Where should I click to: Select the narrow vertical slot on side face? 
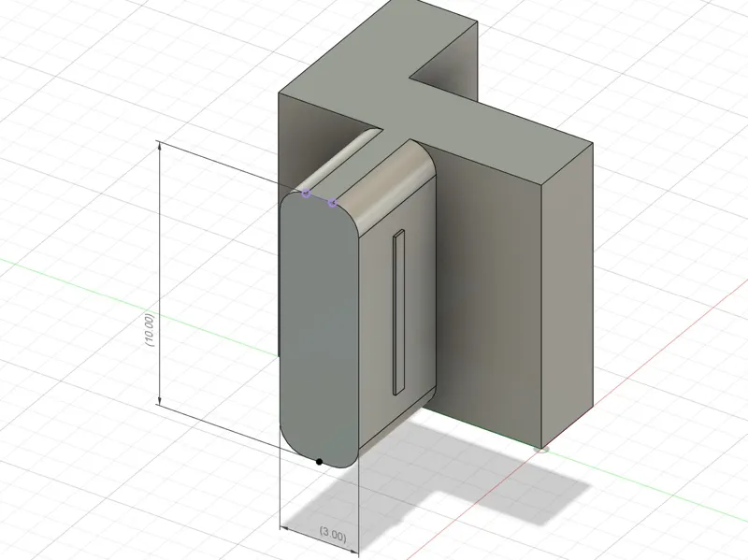pyautogui.click(x=398, y=313)
